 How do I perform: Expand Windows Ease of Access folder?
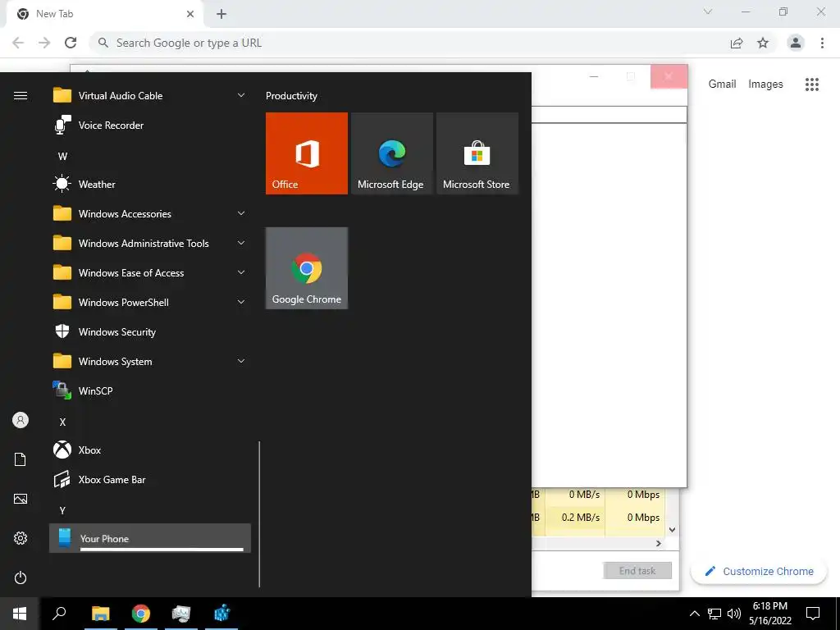tap(150, 272)
